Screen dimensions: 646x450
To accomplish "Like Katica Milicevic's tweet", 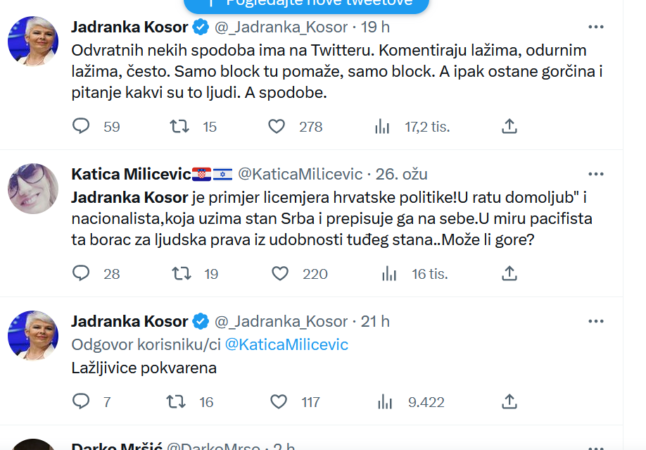I will click(282, 273).
